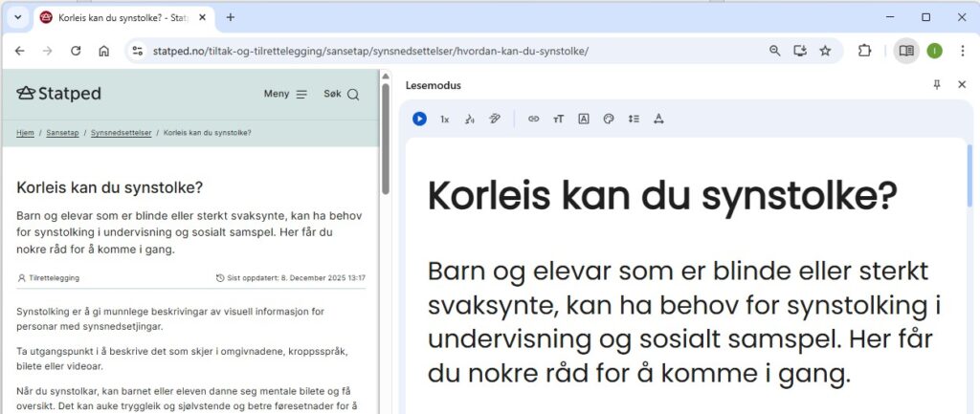
Task: Open the letter spacing menu
Action: [658, 119]
